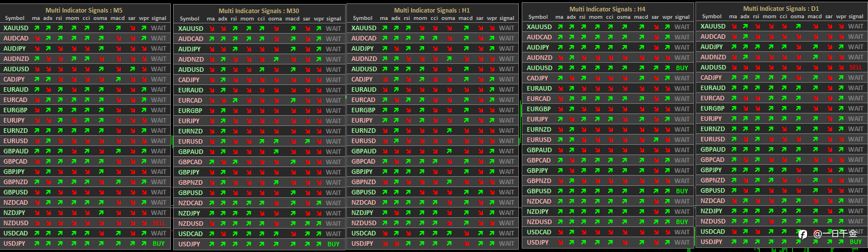Click the macd arrow for NZDUSD in H4 panel
Image resolution: width=868 pixels, height=252 pixels.
tap(641, 222)
